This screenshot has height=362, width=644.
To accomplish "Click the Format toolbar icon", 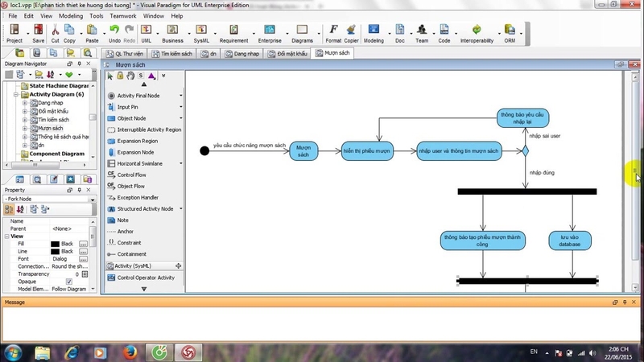I will (333, 33).
